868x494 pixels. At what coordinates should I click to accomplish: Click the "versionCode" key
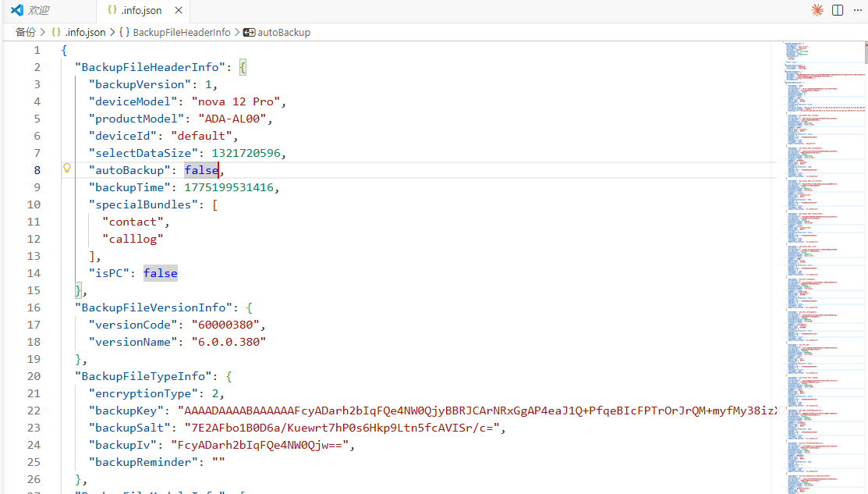133,325
